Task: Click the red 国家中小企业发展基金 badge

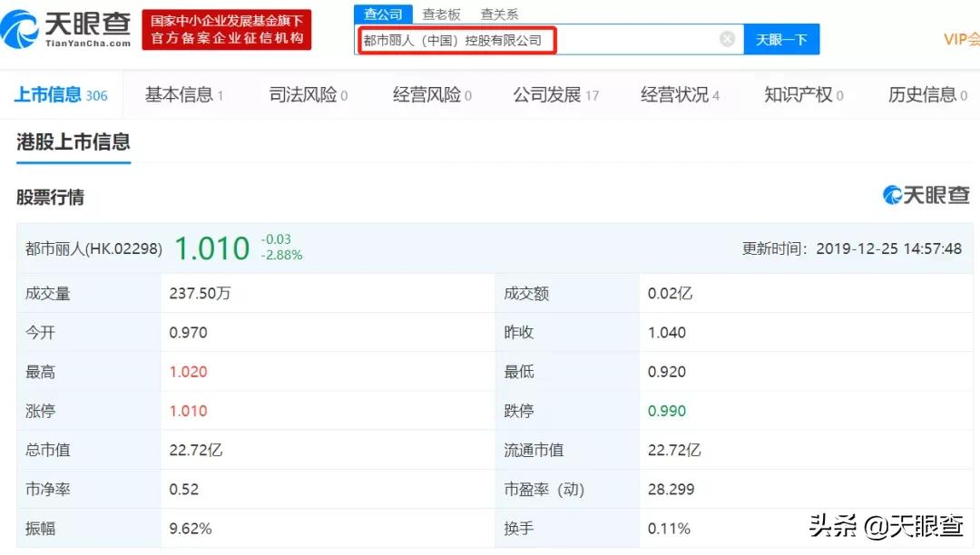Action: [x=226, y=29]
